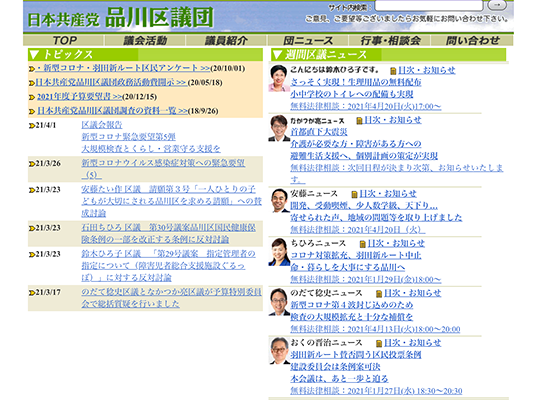
Task: Open the 問い合わせ navigation tab
Action: tap(472, 40)
